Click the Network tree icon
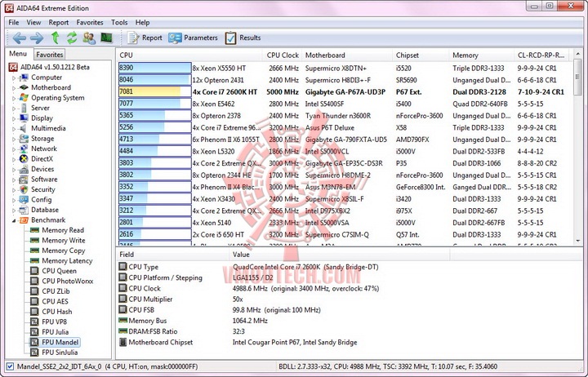This screenshot has width=588, height=377. click(x=24, y=149)
